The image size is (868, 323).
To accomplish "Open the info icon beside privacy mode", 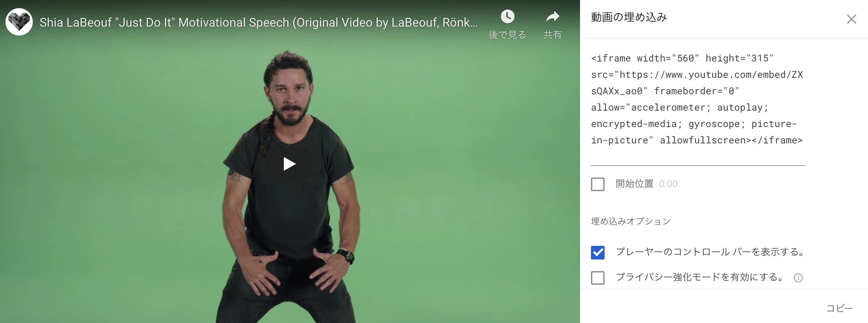I will 798,278.
